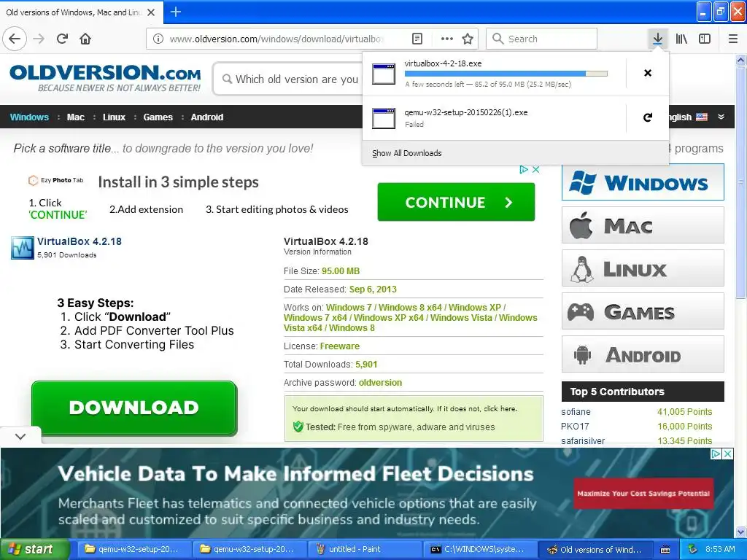This screenshot has width=747, height=560.
Task: Click the 95.00 MB file size value
Action: click(341, 271)
